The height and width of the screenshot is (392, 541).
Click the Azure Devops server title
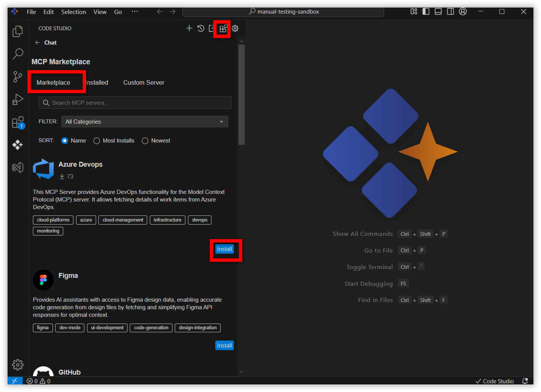81,164
